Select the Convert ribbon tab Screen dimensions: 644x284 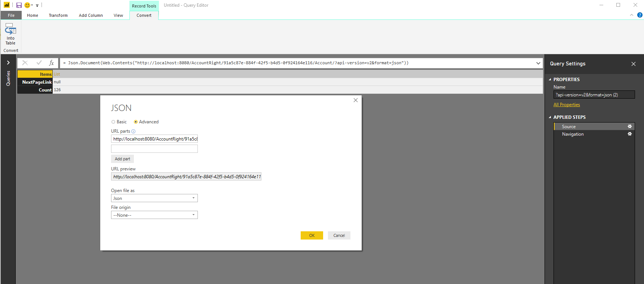(x=144, y=15)
